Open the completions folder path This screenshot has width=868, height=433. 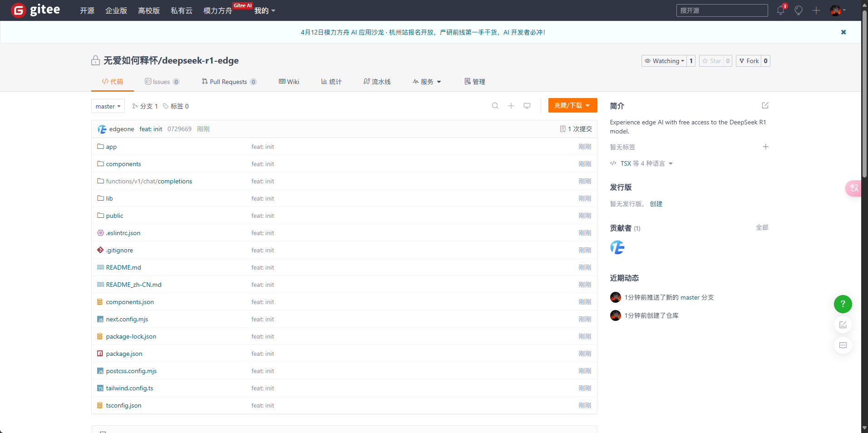click(x=175, y=181)
